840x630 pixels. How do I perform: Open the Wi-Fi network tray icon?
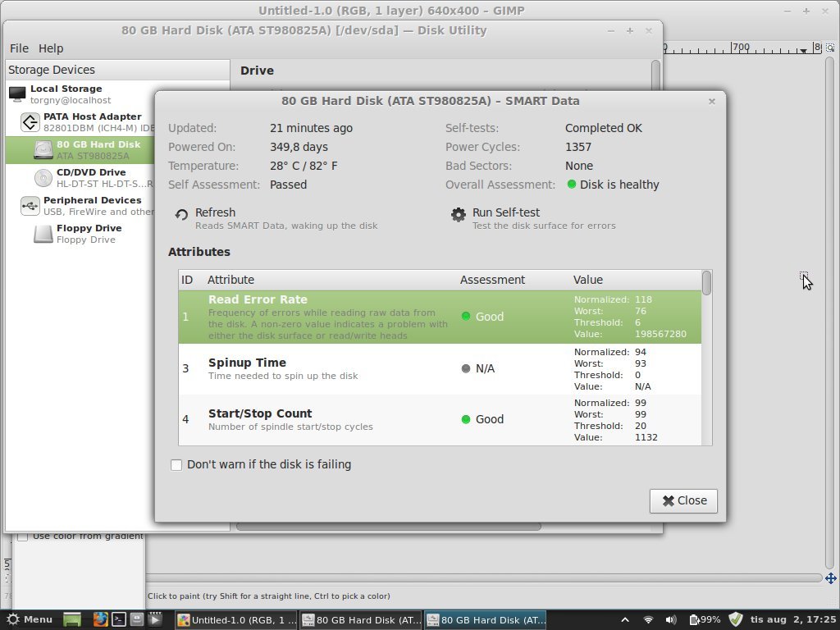[x=648, y=620]
